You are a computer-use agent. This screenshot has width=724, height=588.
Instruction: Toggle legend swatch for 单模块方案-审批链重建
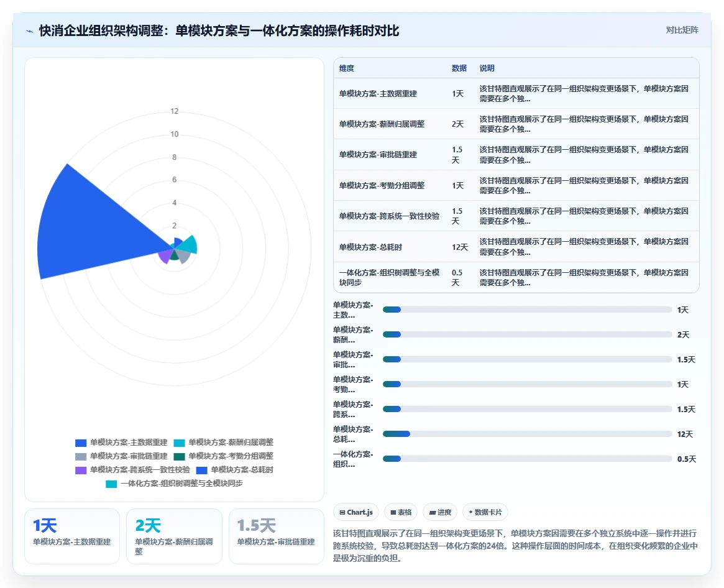coord(81,456)
